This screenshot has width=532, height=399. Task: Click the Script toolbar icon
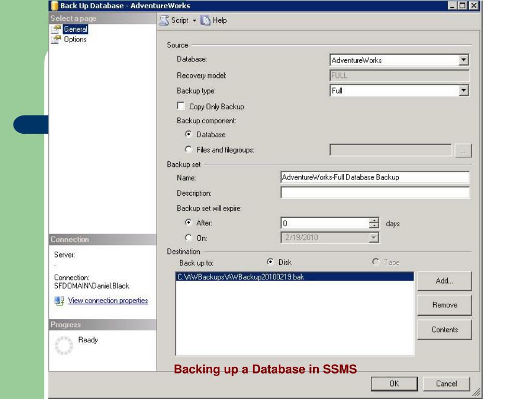tap(164, 20)
